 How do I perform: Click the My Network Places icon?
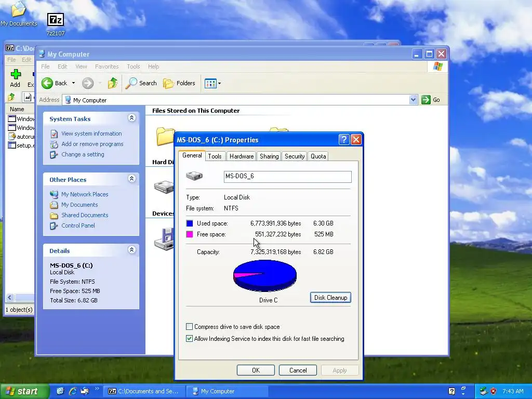pyautogui.click(x=54, y=194)
